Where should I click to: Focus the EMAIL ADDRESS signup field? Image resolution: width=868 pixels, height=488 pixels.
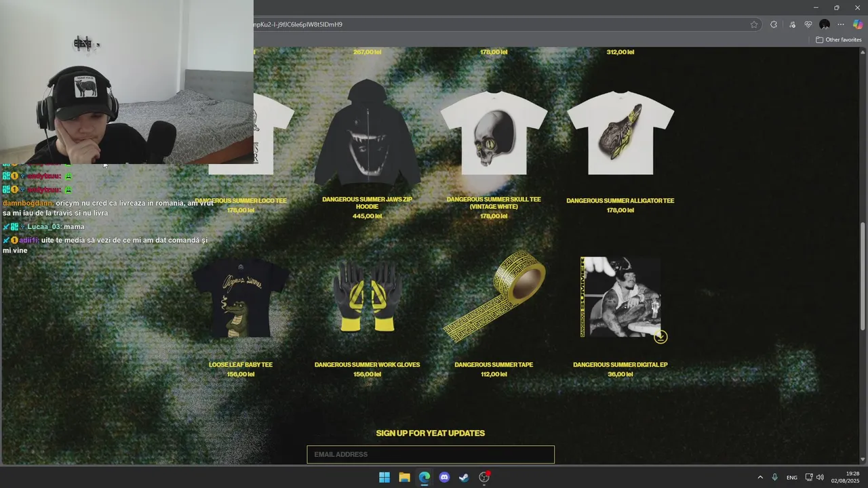pyautogui.click(x=431, y=454)
